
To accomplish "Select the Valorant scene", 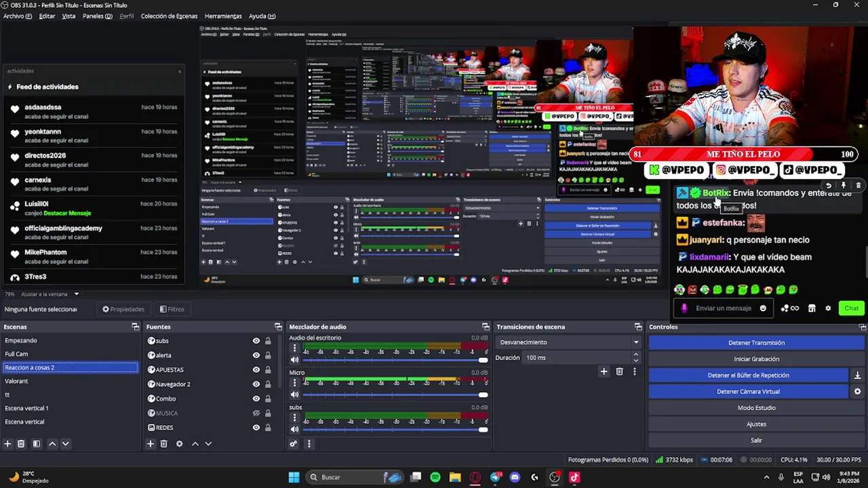I will (71, 381).
